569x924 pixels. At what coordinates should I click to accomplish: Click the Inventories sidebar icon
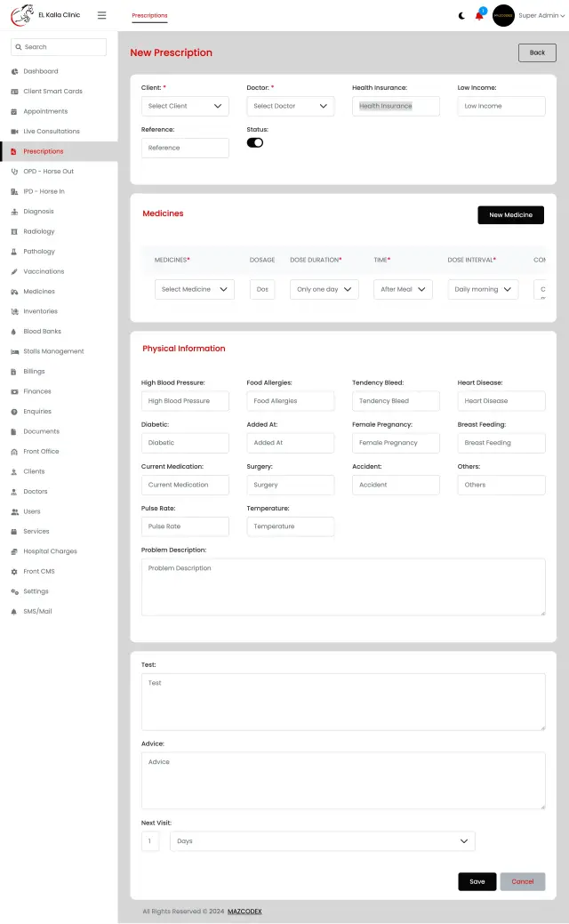tap(14, 312)
